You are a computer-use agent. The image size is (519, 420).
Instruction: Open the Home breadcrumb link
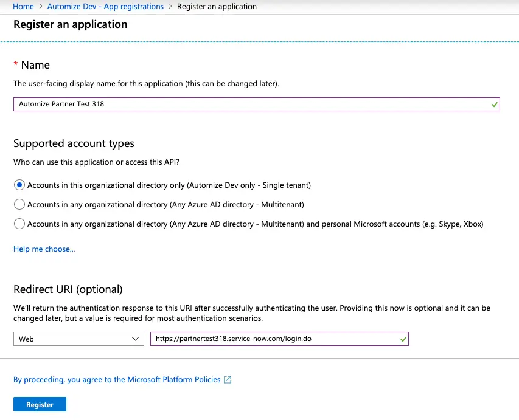(23, 7)
